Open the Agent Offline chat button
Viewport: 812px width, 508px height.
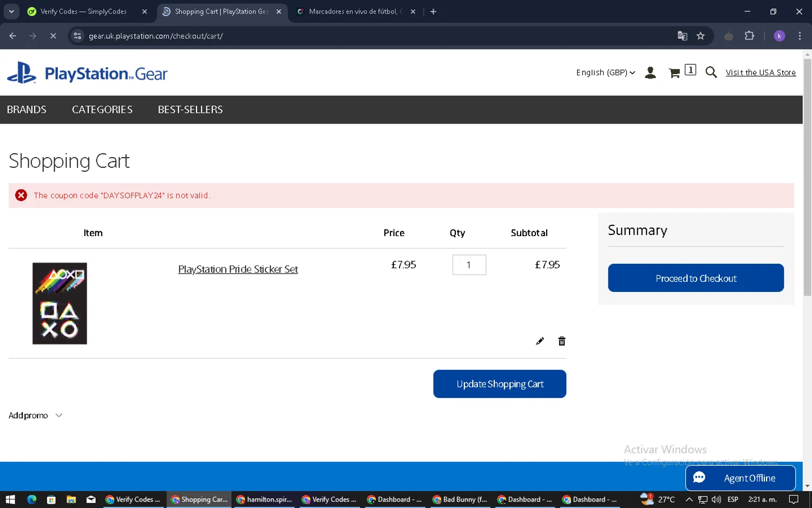(741, 478)
